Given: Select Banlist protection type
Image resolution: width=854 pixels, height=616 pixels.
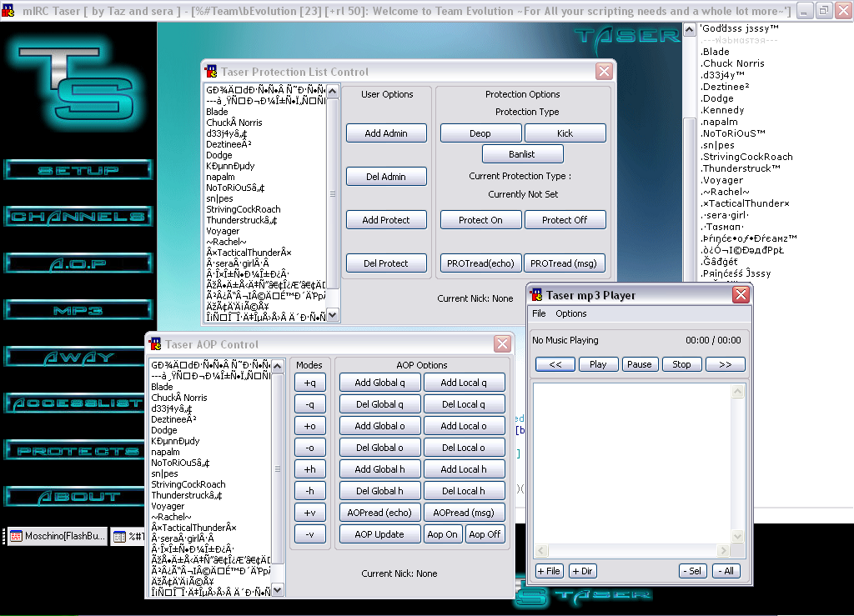Looking at the screenshot, I should click(x=522, y=154).
